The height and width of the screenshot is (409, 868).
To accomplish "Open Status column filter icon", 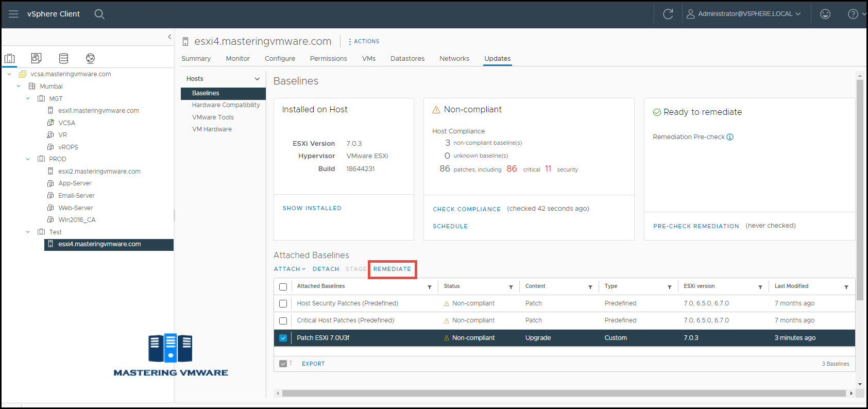I will coord(511,287).
